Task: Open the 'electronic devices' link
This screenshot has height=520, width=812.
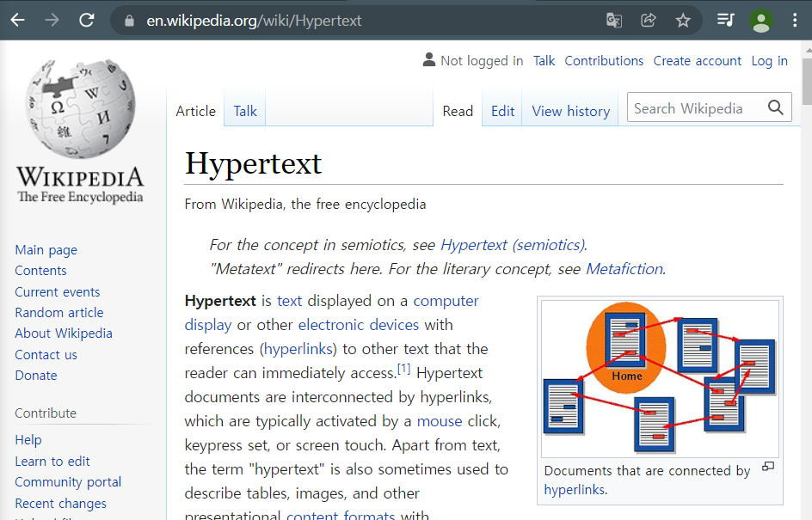Action: point(359,325)
